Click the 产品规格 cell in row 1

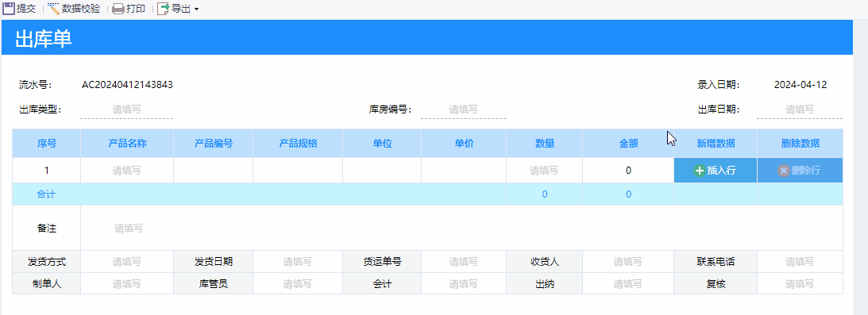(x=298, y=171)
